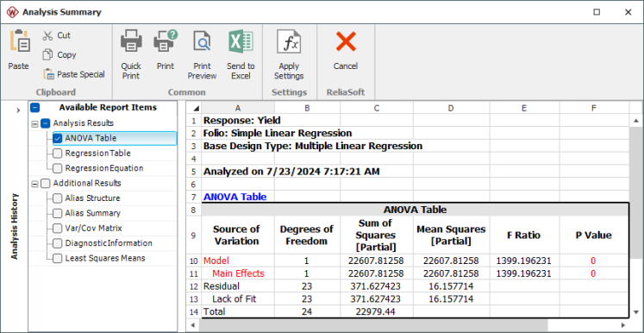
Task: Select the 'Response: Yield' cell
Action: [x=238, y=121]
